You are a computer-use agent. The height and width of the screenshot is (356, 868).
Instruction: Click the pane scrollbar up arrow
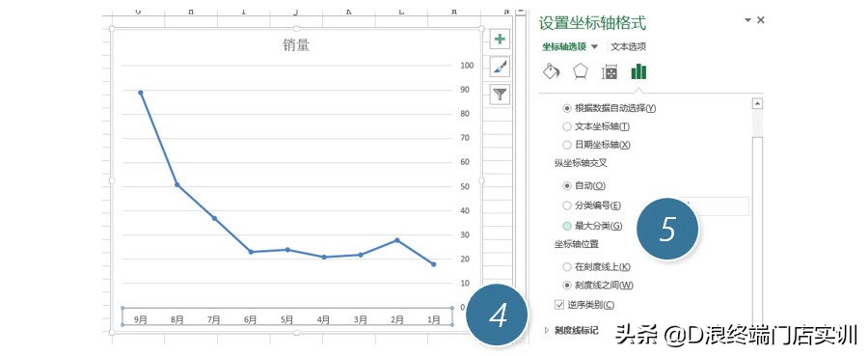point(757,103)
